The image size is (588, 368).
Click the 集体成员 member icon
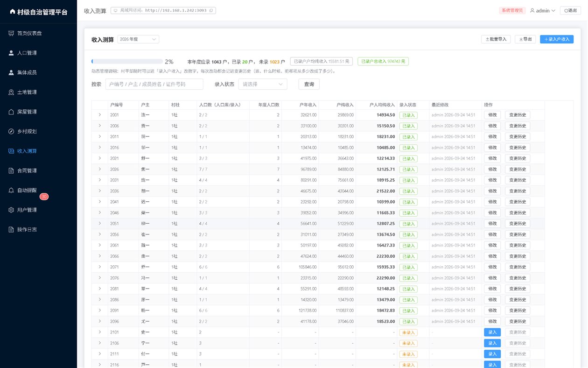[x=11, y=72]
